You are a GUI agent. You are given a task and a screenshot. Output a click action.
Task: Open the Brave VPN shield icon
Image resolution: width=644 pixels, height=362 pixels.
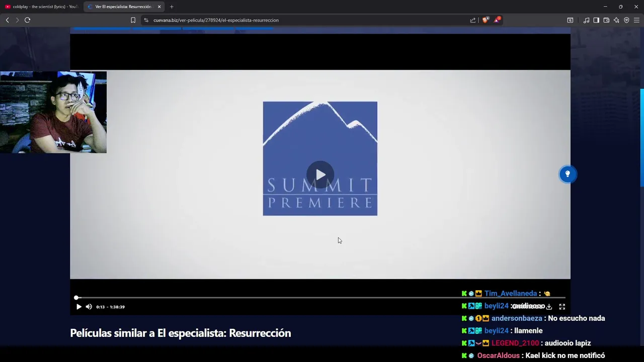tap(626, 20)
